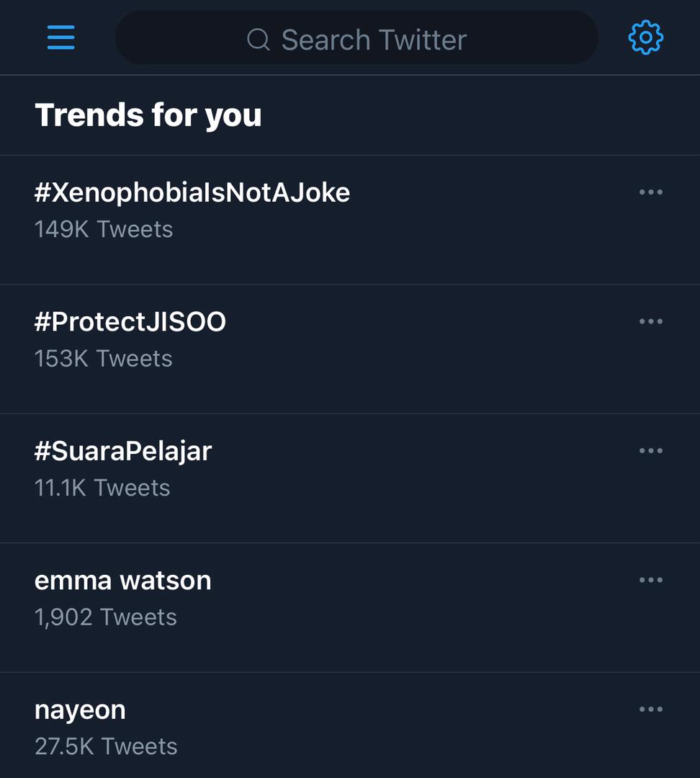Open more options for #ProtectJISOO
The image size is (700, 778).
(x=650, y=321)
